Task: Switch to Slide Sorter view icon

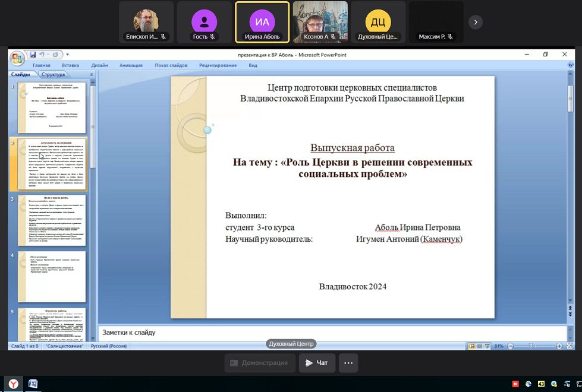Action: [479, 346]
